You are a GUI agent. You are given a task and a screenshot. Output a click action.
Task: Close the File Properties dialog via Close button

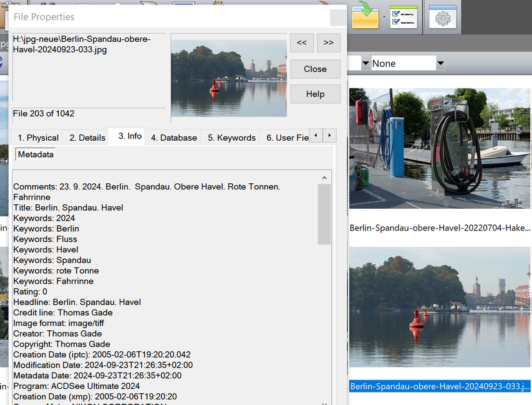(315, 69)
